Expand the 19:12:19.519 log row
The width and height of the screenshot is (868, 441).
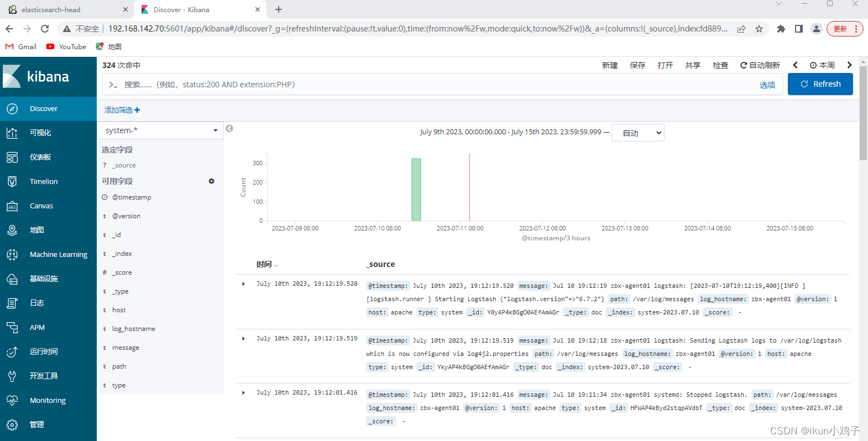pos(243,339)
